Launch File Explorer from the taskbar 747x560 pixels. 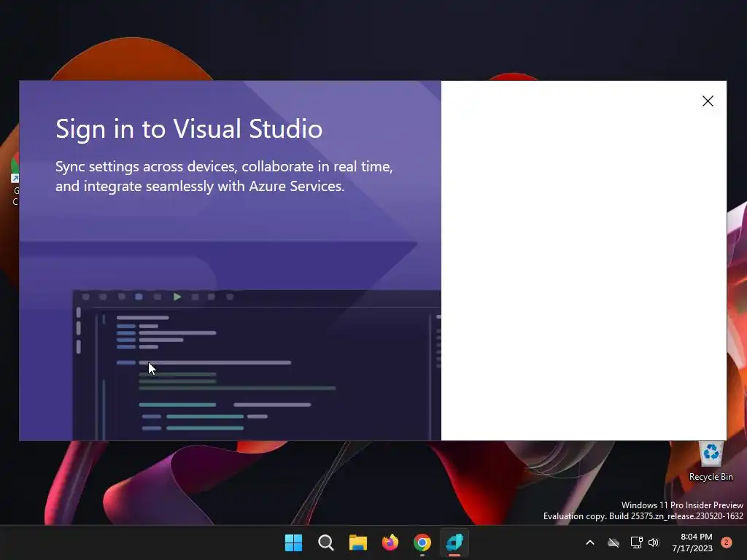[x=357, y=542]
